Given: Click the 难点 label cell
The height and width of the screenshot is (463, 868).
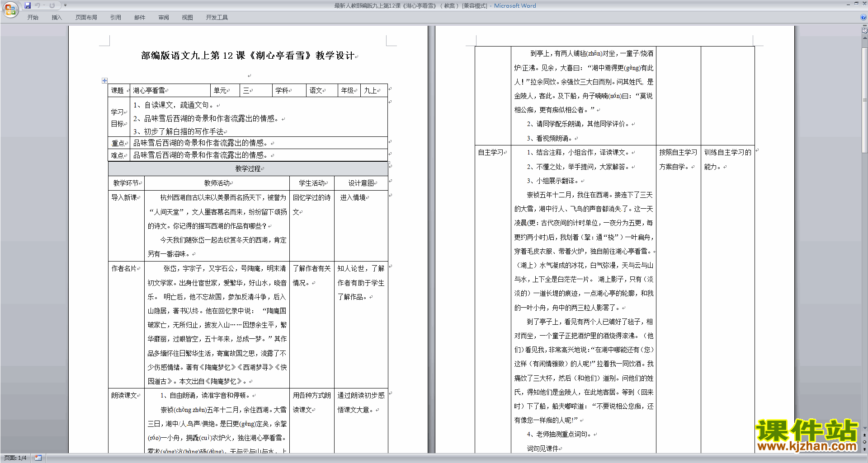Looking at the screenshot, I should (119, 155).
